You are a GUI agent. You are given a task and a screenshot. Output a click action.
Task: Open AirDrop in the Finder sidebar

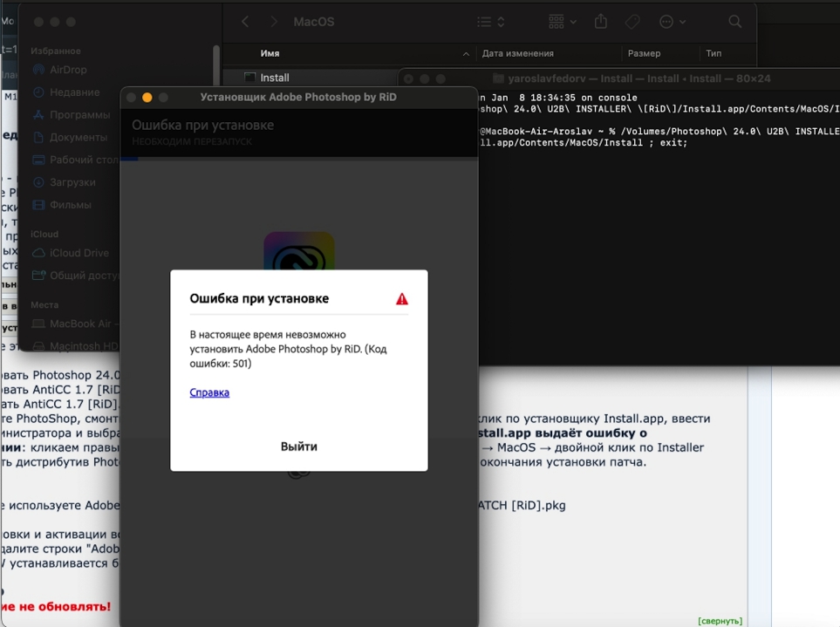tap(67, 70)
